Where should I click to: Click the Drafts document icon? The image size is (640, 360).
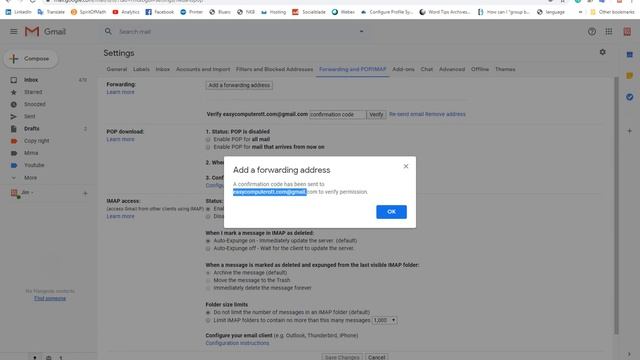[x=13, y=129]
